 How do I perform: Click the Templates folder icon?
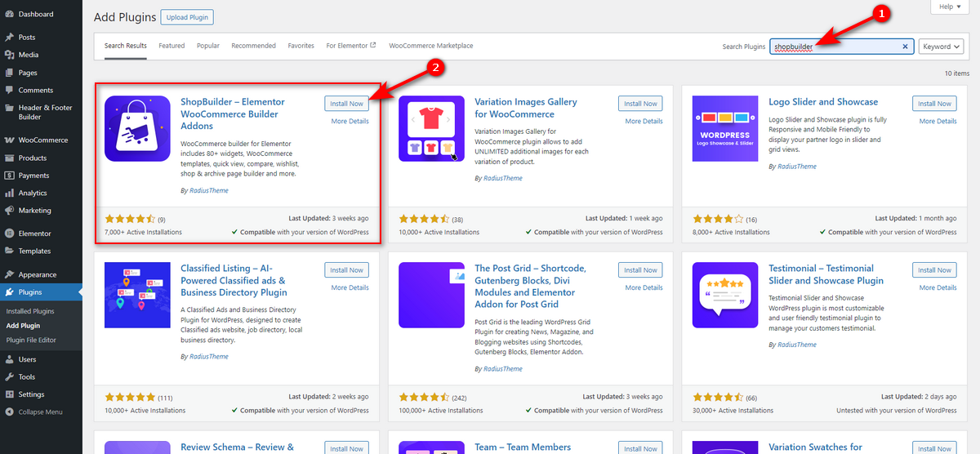click(9, 251)
